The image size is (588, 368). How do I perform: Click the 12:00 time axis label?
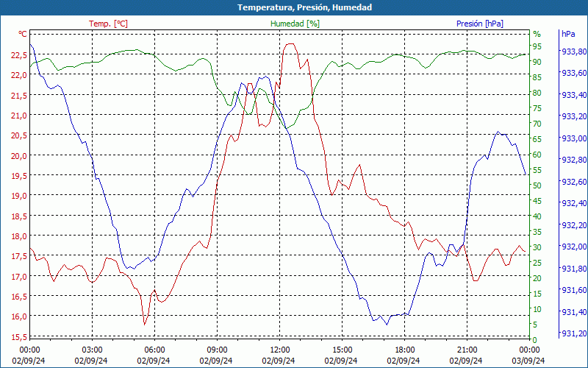click(279, 349)
